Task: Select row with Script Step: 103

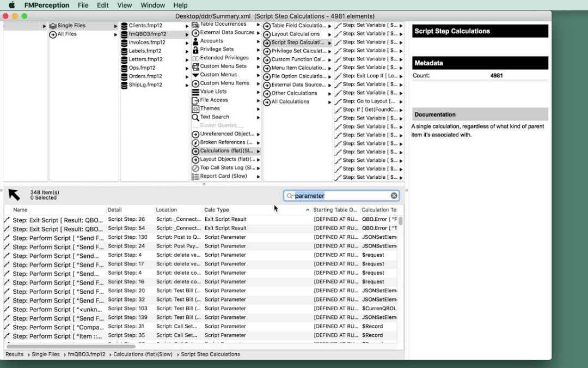Action: pyautogui.click(x=200, y=309)
